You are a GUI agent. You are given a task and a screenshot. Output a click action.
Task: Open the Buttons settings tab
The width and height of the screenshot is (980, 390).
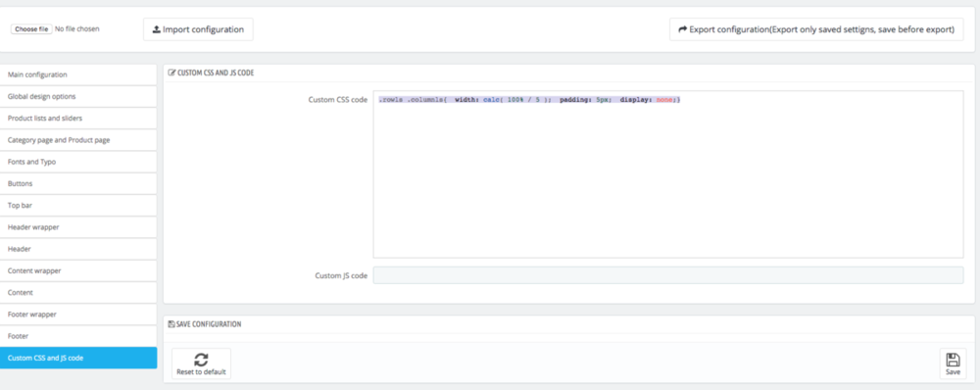point(78,184)
